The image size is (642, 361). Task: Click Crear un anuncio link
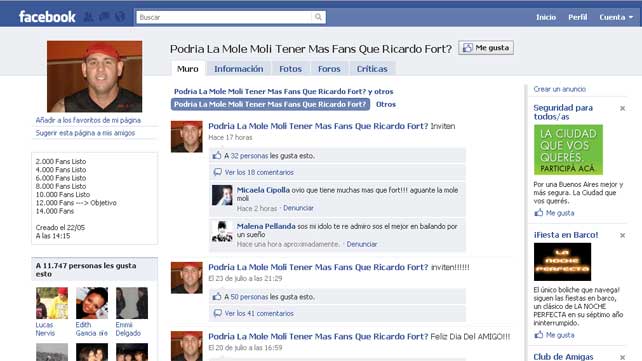[559, 89]
